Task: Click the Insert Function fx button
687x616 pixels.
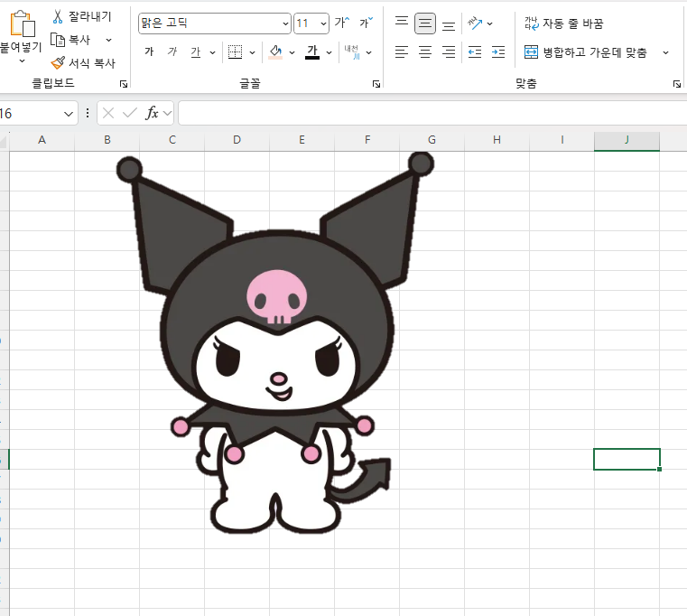Action: pyautogui.click(x=152, y=113)
